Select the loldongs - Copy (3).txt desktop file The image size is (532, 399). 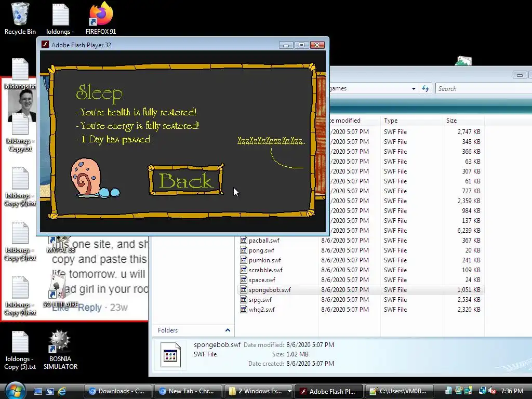pyautogui.click(x=20, y=241)
